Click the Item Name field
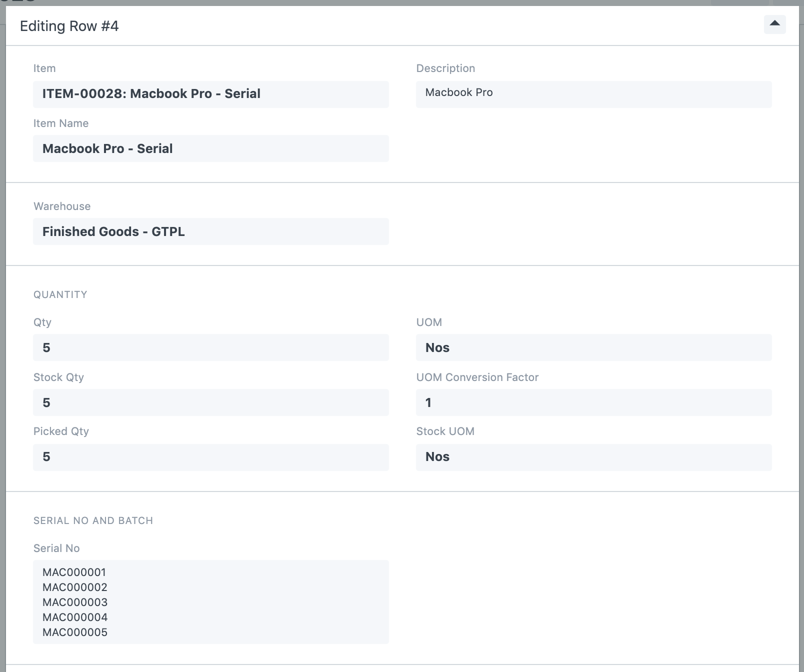804x672 pixels. [x=210, y=148]
